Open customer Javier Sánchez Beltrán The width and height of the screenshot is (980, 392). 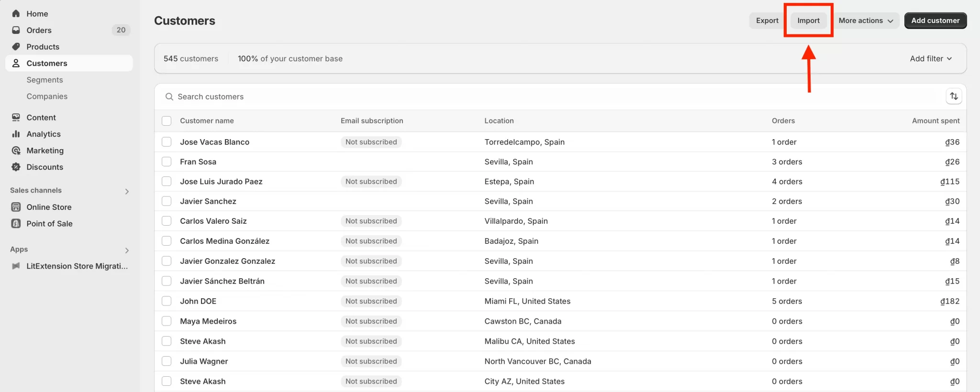[x=222, y=281]
